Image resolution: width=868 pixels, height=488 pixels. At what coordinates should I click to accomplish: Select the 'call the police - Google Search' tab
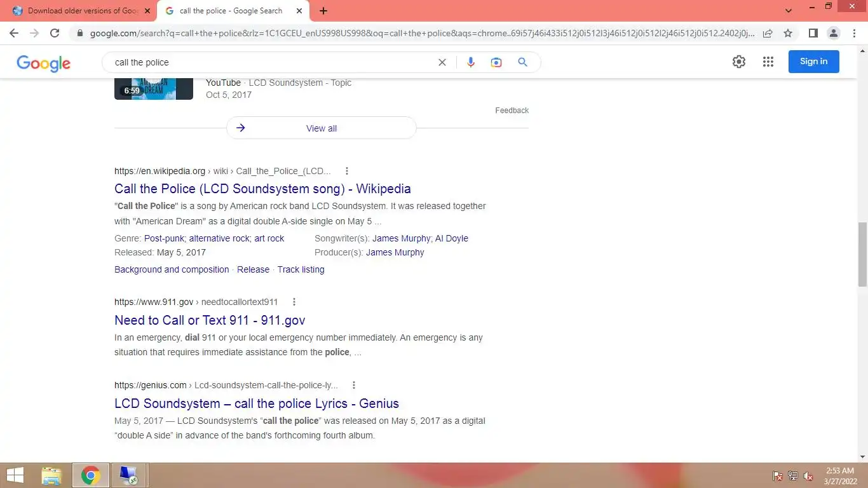231,11
